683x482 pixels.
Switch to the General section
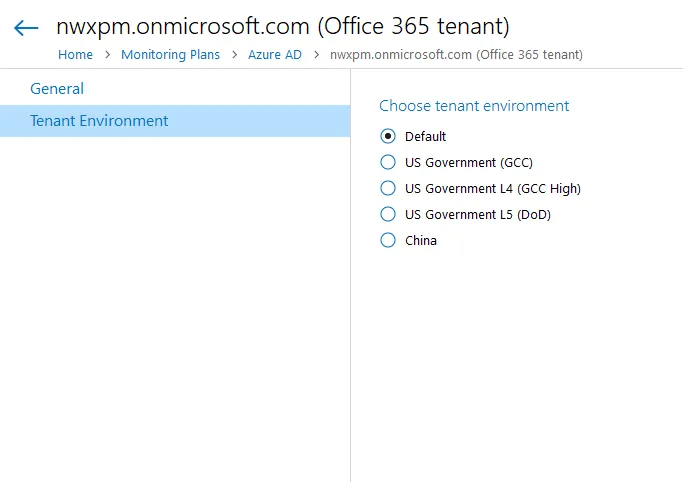pos(175,89)
